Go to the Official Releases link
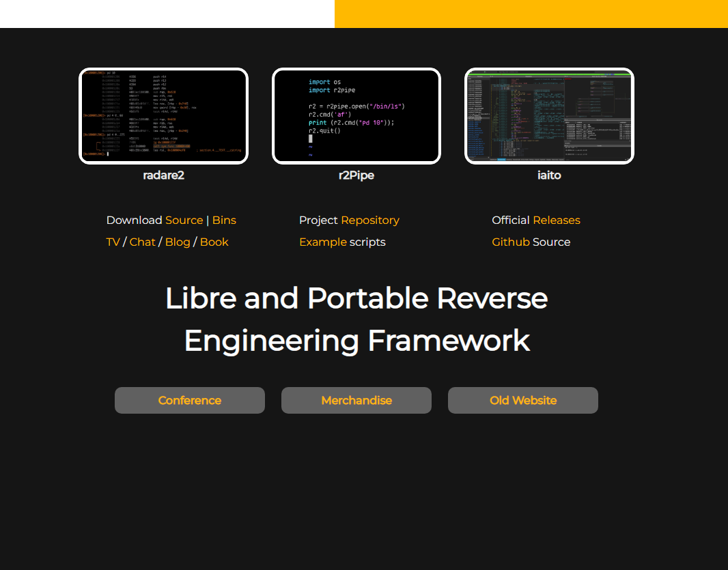This screenshot has height=570, width=728. coord(556,220)
